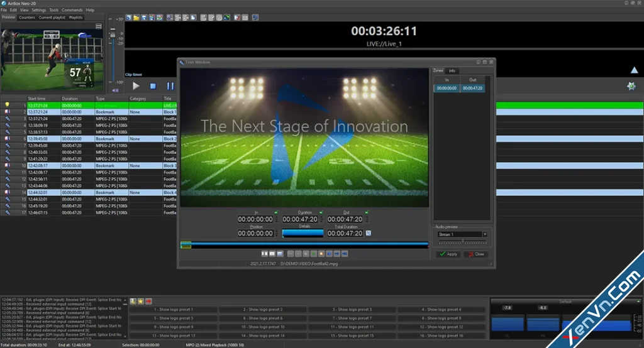Click the first white icon in Trim toolbar
The height and width of the screenshot is (348, 644).
point(265,254)
